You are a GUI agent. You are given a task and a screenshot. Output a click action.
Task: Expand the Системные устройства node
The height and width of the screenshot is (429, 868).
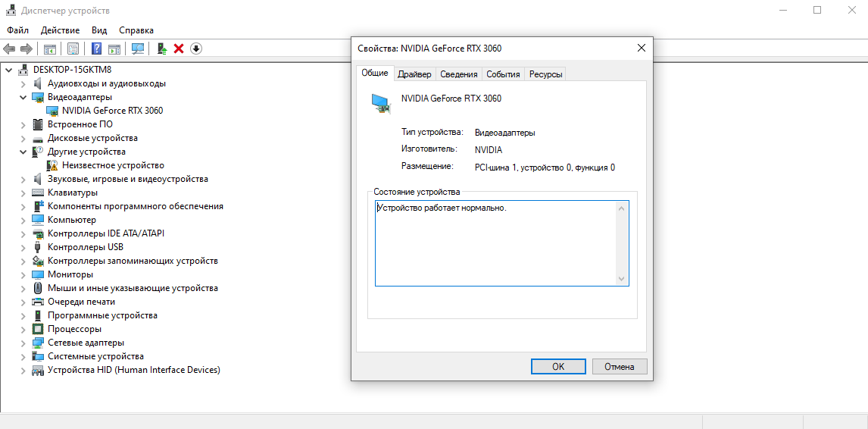pos(23,355)
